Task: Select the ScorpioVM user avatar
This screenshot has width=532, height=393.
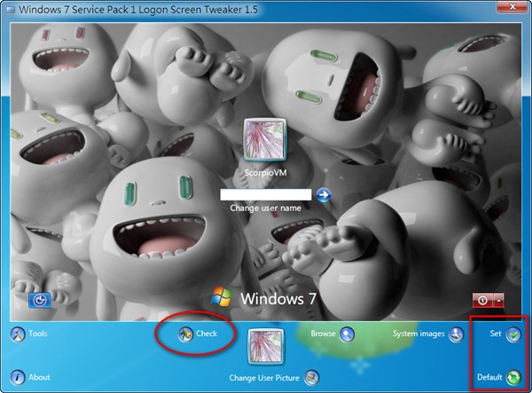Action: point(264,139)
